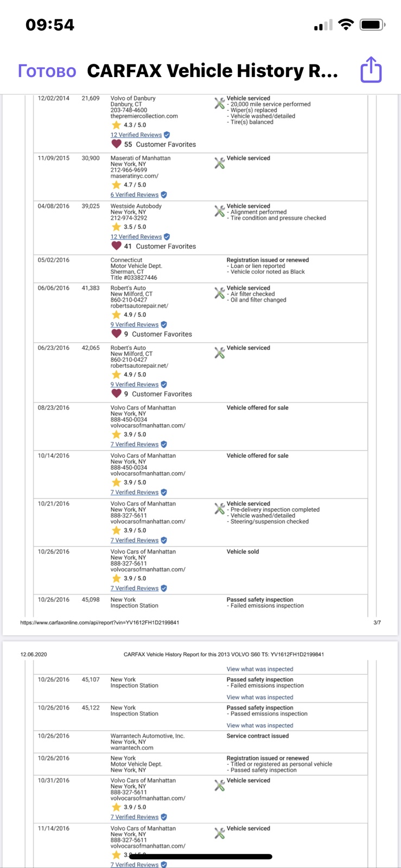
Task: Tap the share icon in top bar
Action: 371,70
